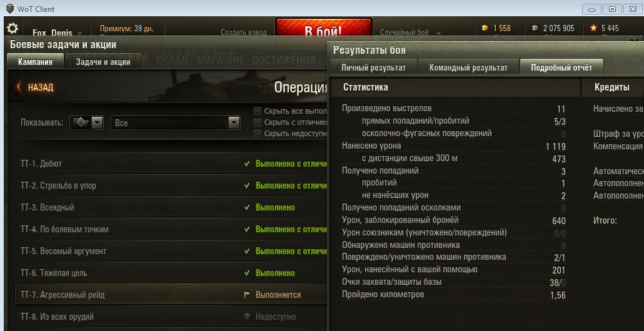The height and width of the screenshot is (331, 644).
Task: Open the Случайный бой mode dropdown
Action: [x=410, y=32]
